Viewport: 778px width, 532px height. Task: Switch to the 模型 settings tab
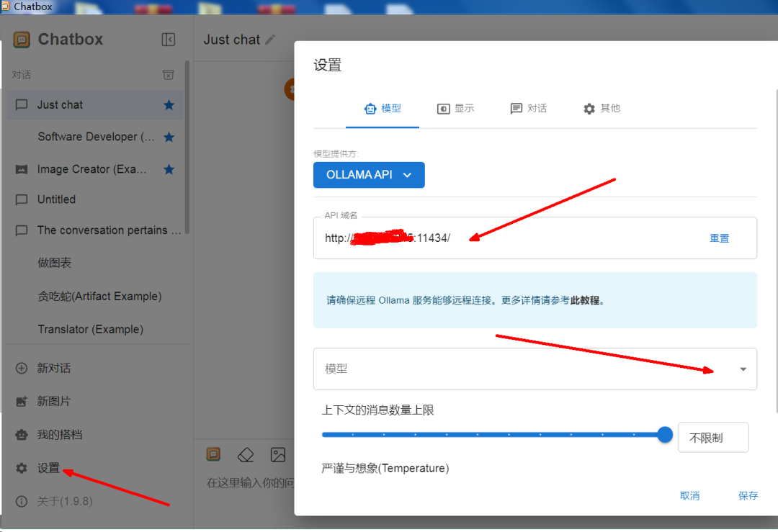tap(383, 109)
